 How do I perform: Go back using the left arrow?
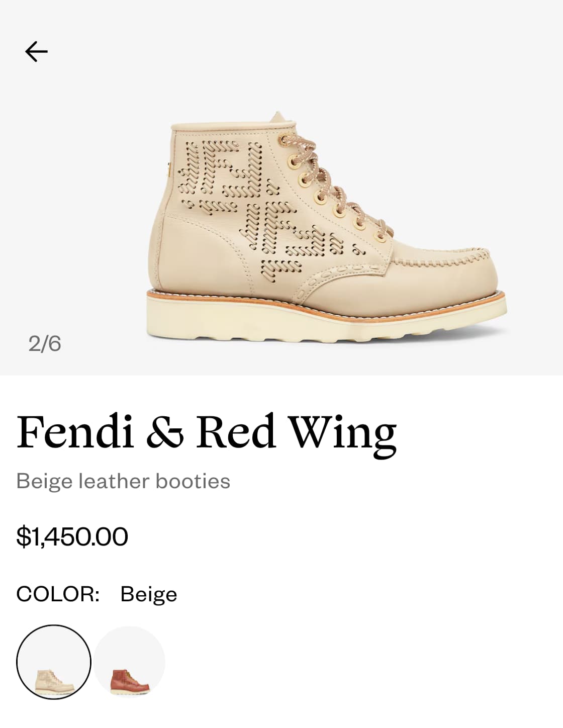(x=36, y=51)
